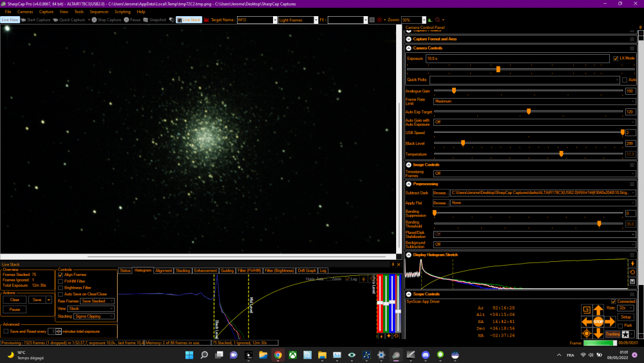Click the Setup button in Scope Controls
This screenshot has height=363, width=644.
coord(625,317)
